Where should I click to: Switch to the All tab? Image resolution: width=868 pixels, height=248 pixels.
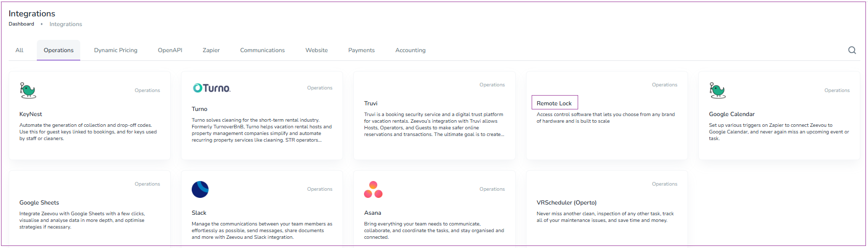coord(19,50)
